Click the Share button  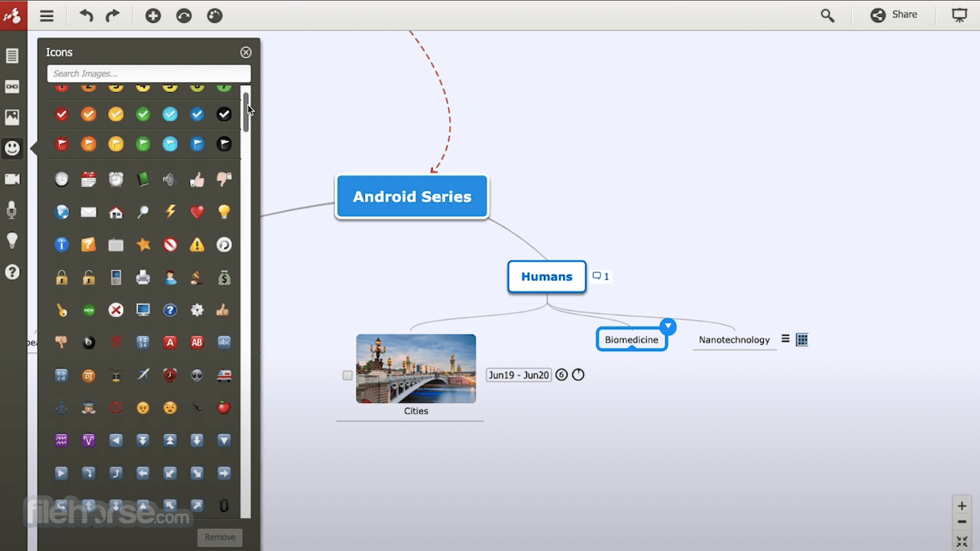pos(894,15)
